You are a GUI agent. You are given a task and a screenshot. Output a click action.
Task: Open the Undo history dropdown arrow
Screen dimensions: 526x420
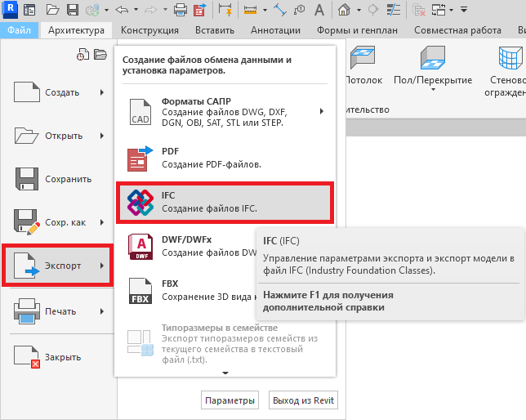pyautogui.click(x=136, y=10)
